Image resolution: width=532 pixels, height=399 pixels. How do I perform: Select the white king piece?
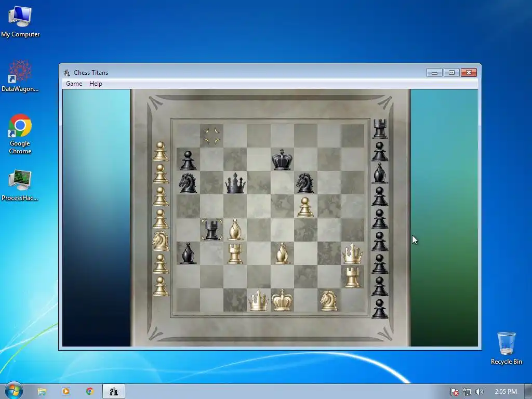282,300
